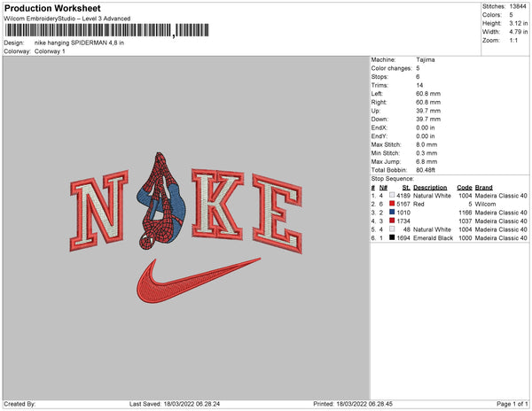Click the 'Colorway 1' value
This screenshot has height=411, width=532.
(50, 51)
